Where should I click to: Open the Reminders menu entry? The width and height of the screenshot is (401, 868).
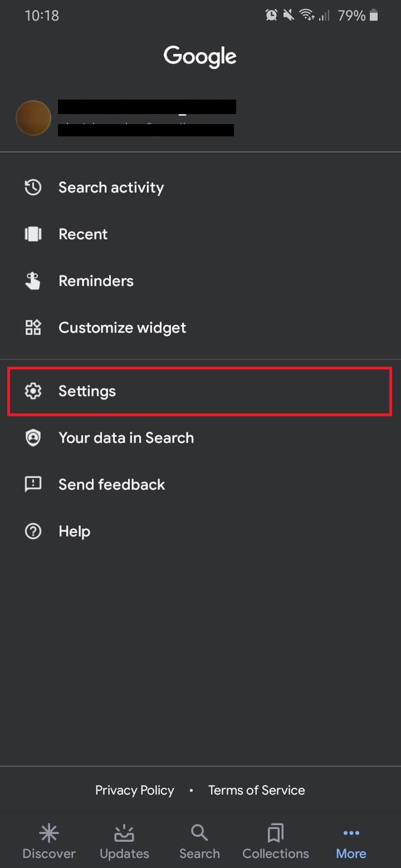(x=96, y=281)
